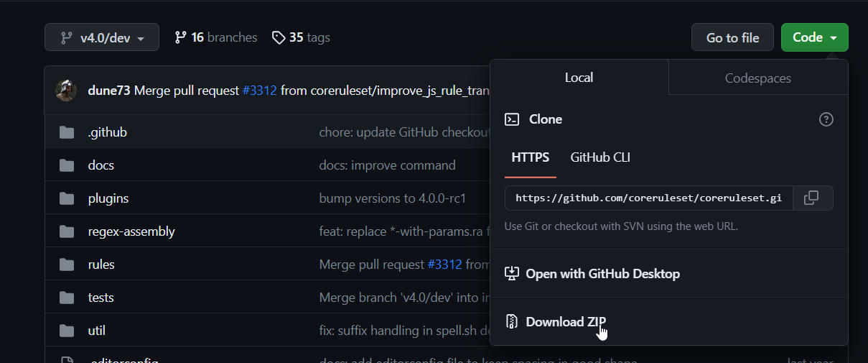
Task: Select the GitHub CLI clone tab
Action: (x=600, y=157)
